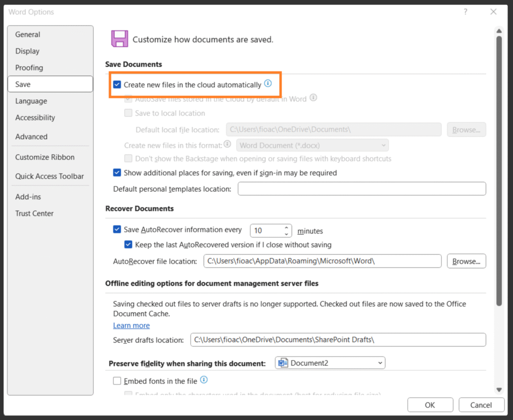Click the Default personal templates location field

[361, 189]
